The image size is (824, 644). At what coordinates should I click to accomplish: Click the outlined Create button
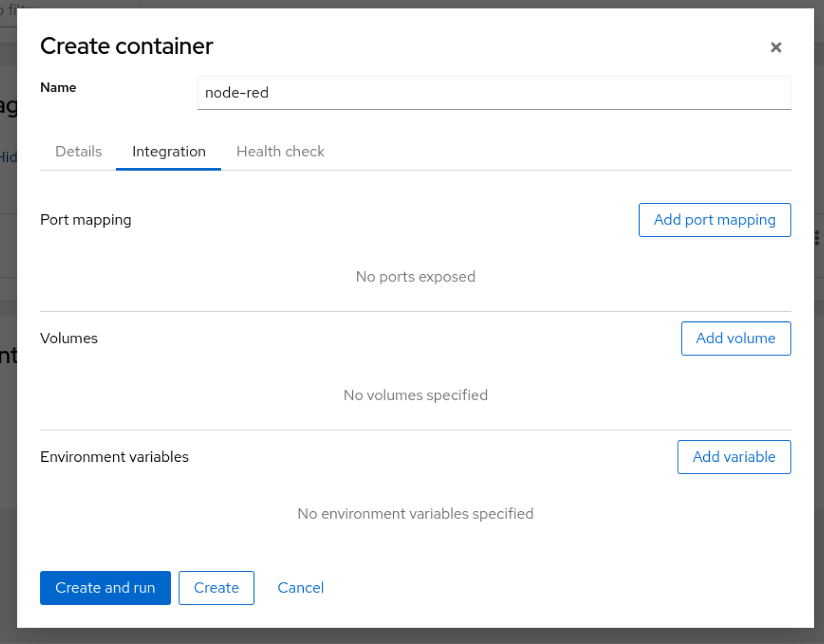click(x=216, y=588)
